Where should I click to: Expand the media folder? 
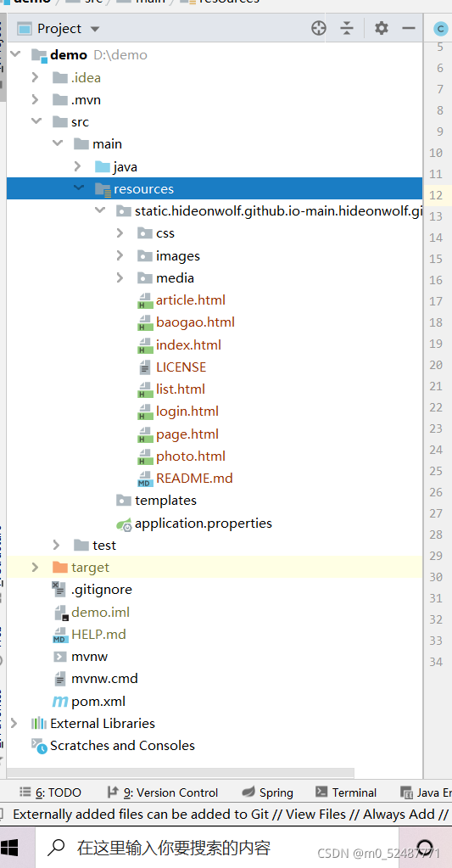(120, 277)
